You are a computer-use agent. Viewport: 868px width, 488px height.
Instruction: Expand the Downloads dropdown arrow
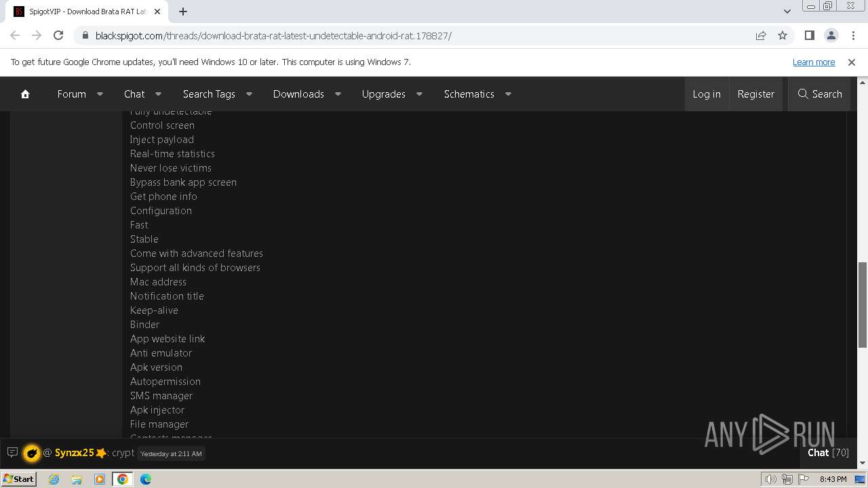pos(338,94)
